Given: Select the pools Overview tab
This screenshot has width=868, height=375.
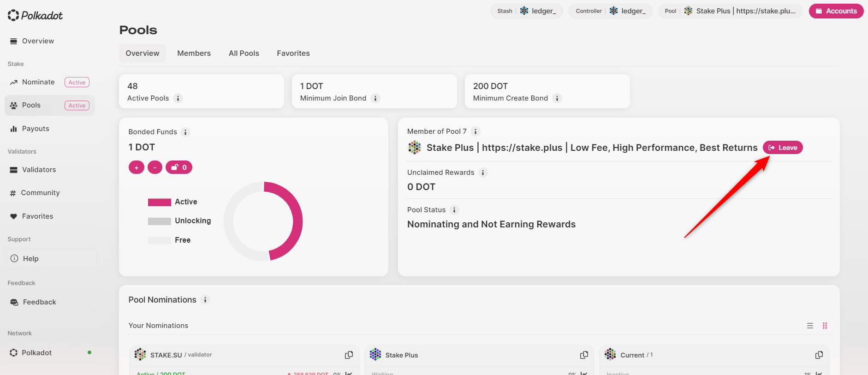Looking at the screenshot, I should pos(143,54).
